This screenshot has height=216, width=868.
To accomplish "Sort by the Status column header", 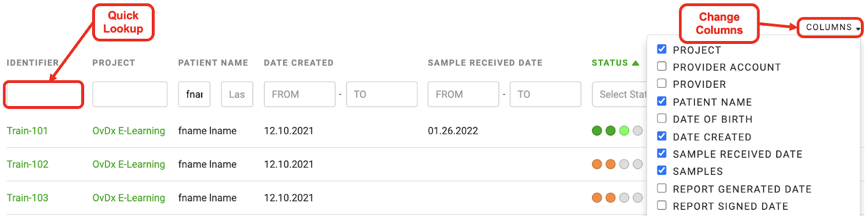I will coord(610,63).
